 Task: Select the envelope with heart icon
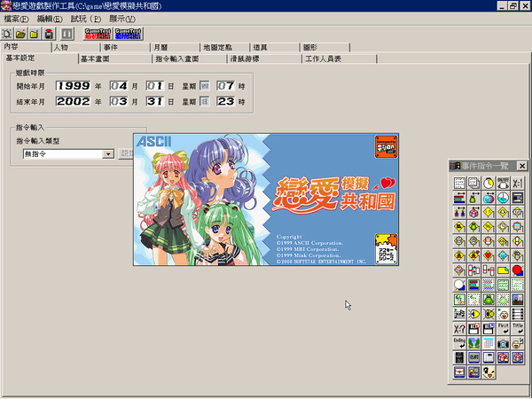point(459,372)
